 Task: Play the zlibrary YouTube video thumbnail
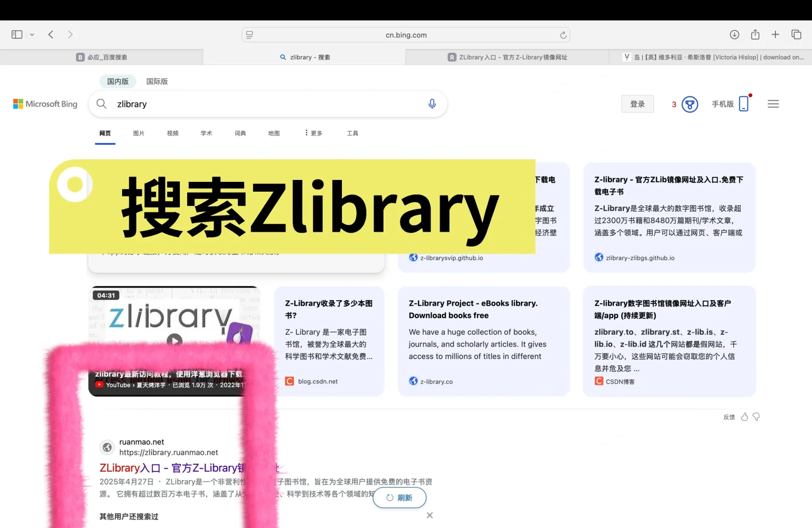tap(174, 340)
